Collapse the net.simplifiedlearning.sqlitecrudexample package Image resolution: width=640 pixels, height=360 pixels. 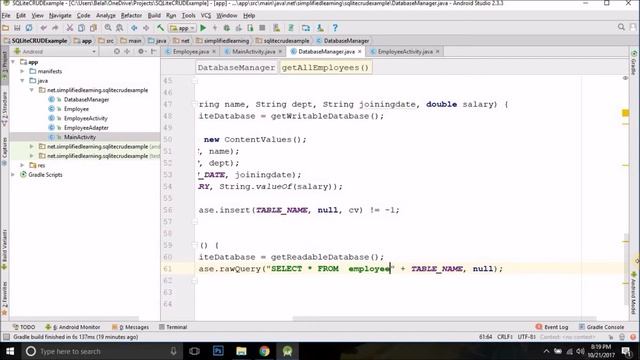click(x=31, y=90)
